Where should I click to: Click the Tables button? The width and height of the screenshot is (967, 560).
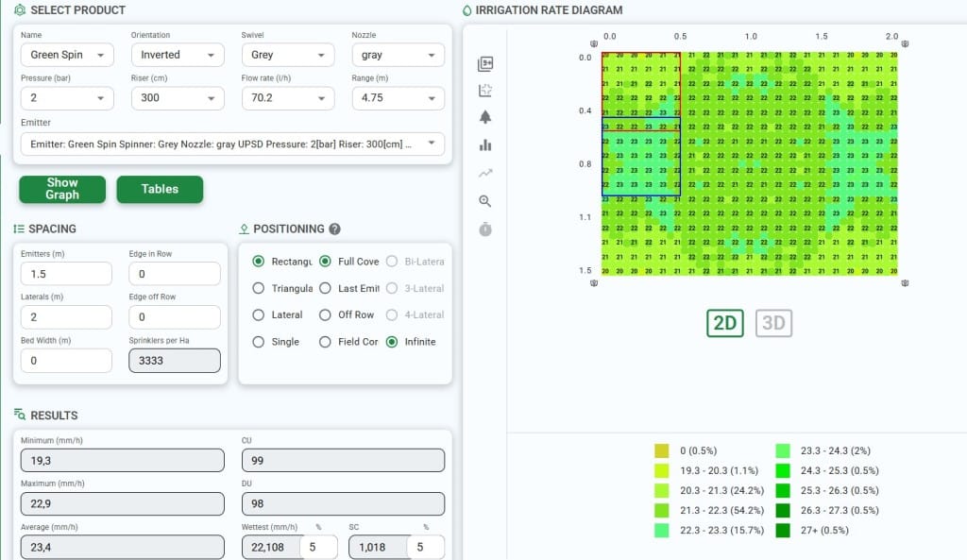click(x=160, y=189)
